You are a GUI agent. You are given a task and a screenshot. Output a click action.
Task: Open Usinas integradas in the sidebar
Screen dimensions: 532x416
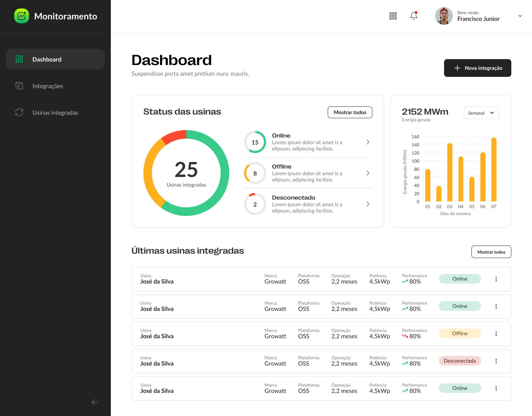click(x=55, y=112)
